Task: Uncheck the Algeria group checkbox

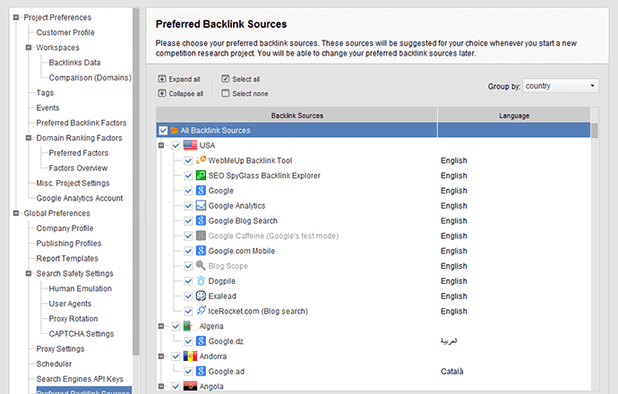Action: tap(176, 326)
